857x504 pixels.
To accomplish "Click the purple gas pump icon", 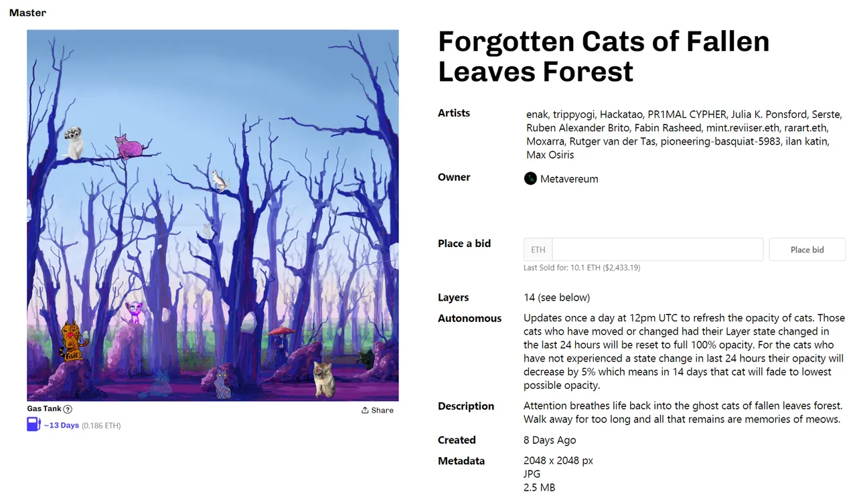I will (x=33, y=424).
